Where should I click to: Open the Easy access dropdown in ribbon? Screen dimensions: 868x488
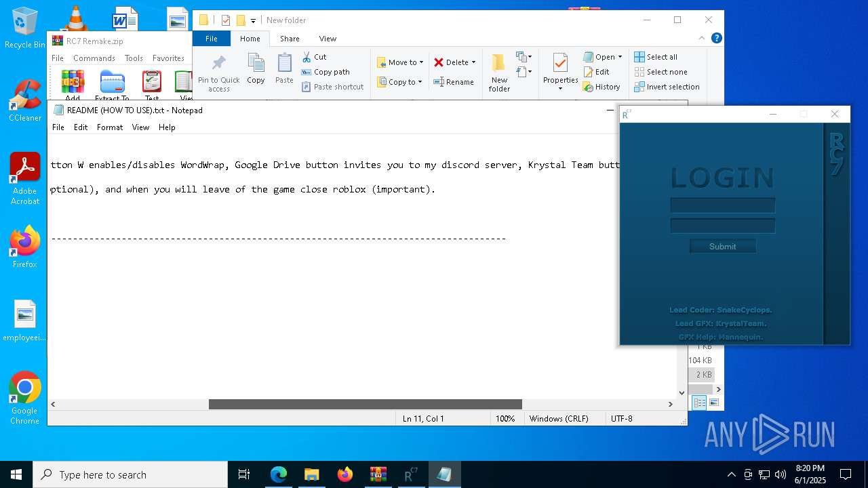pyautogui.click(x=524, y=72)
